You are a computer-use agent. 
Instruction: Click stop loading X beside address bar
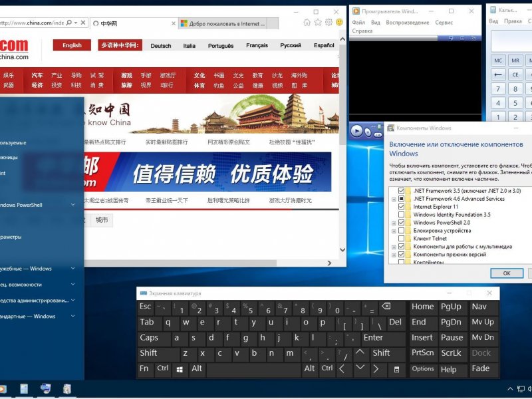point(82,23)
